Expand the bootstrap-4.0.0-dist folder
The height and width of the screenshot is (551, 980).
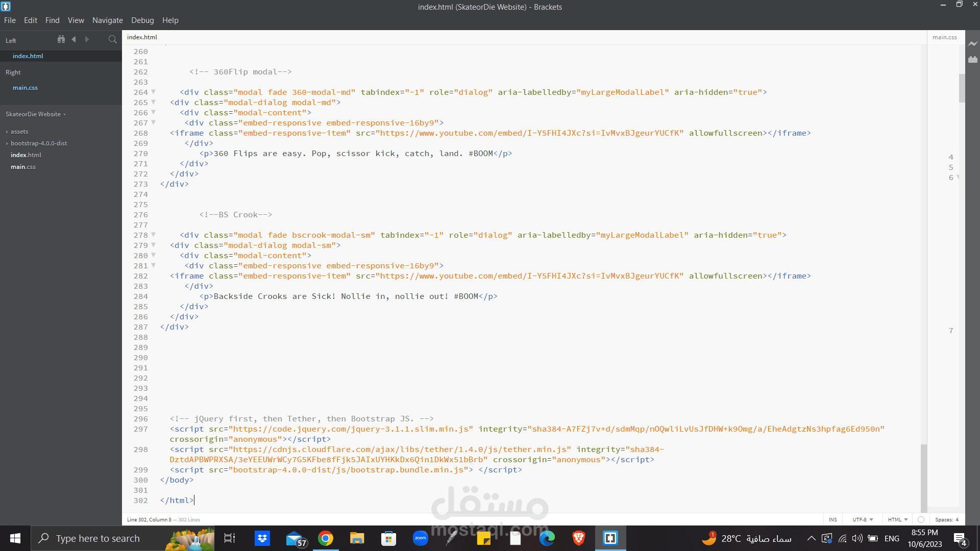pyautogui.click(x=39, y=143)
